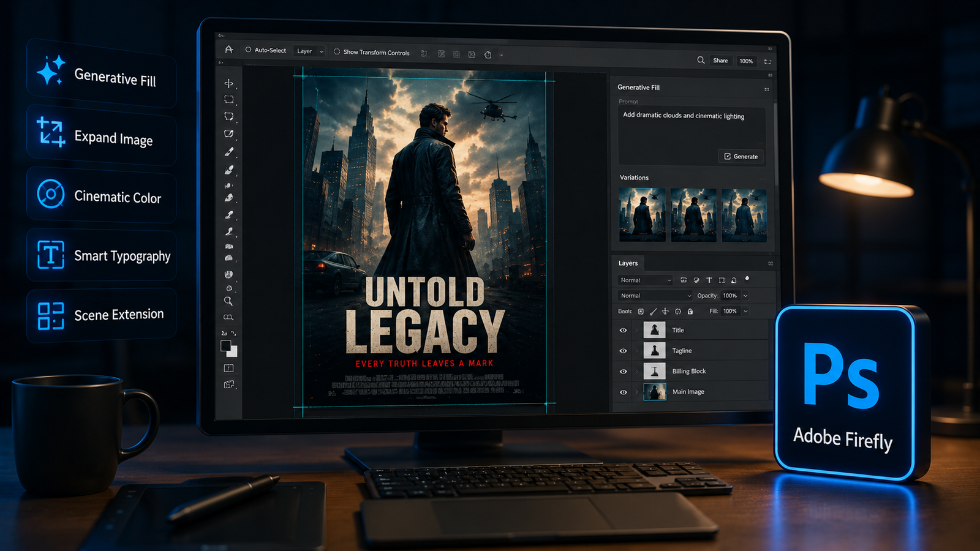Click the Home icon in options bar

pyautogui.click(x=228, y=50)
